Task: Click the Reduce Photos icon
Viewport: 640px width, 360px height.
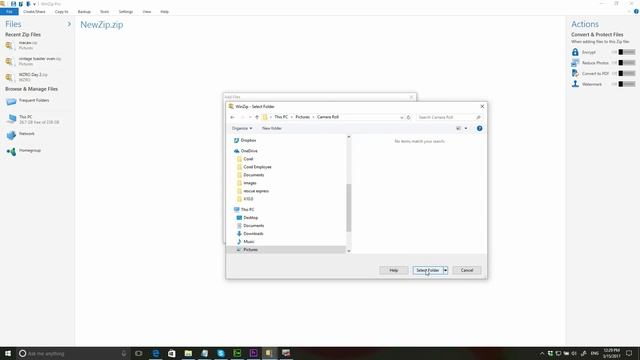Action: coord(575,63)
